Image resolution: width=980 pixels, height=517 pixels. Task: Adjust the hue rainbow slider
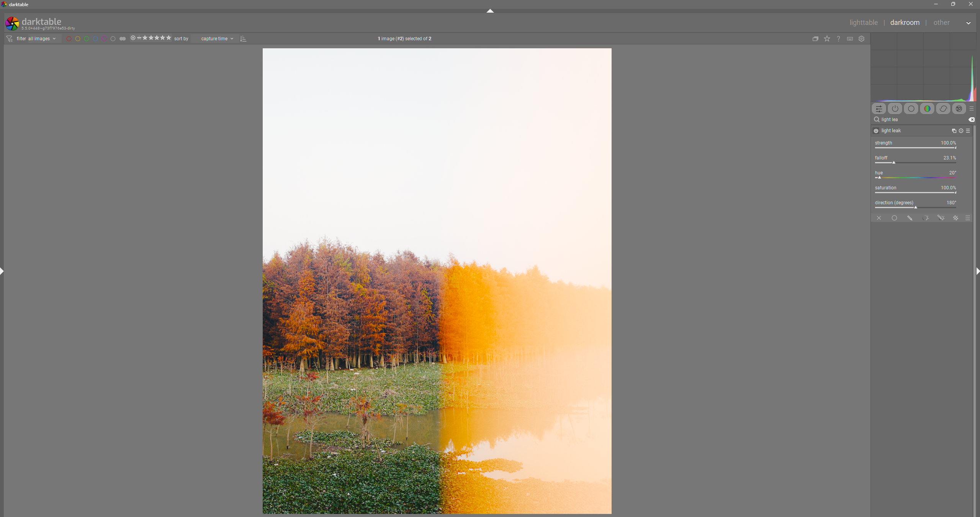(915, 178)
